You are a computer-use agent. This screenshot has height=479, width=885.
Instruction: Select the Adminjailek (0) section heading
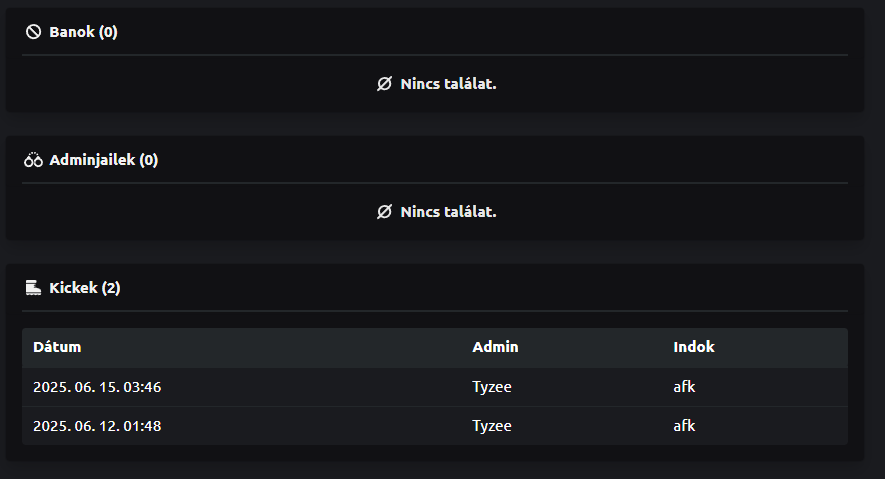103,160
